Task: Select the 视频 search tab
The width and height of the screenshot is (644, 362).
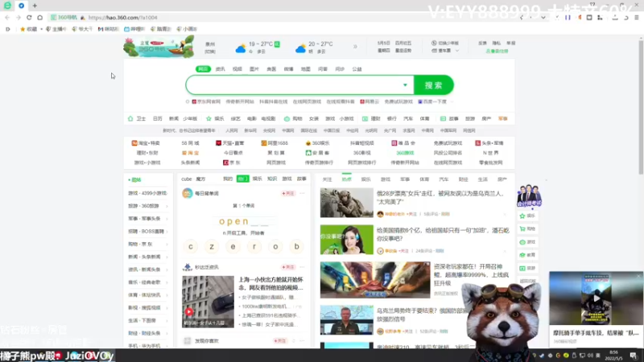Action: coord(237,69)
